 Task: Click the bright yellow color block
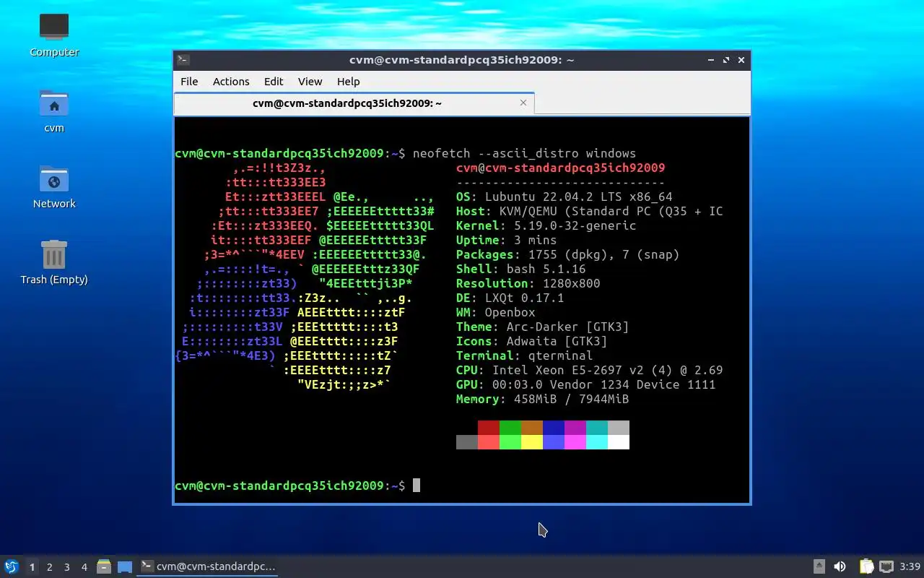click(x=532, y=442)
